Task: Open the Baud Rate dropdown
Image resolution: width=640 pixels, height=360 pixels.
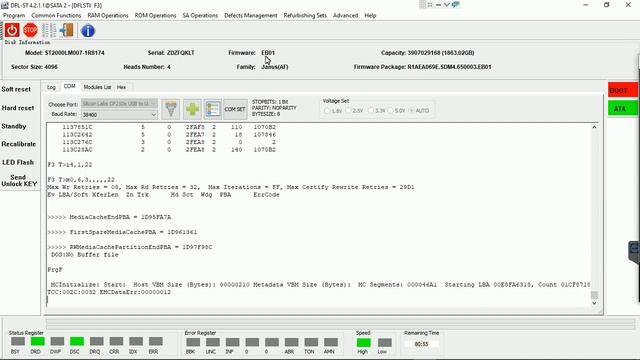Action: [119, 115]
